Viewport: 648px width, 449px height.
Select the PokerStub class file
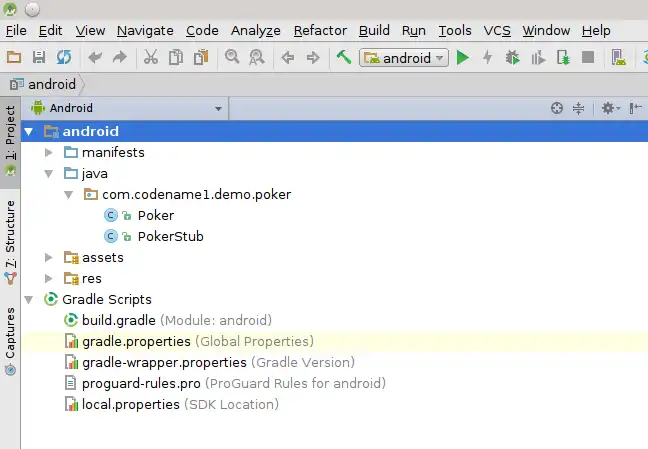coord(170,236)
